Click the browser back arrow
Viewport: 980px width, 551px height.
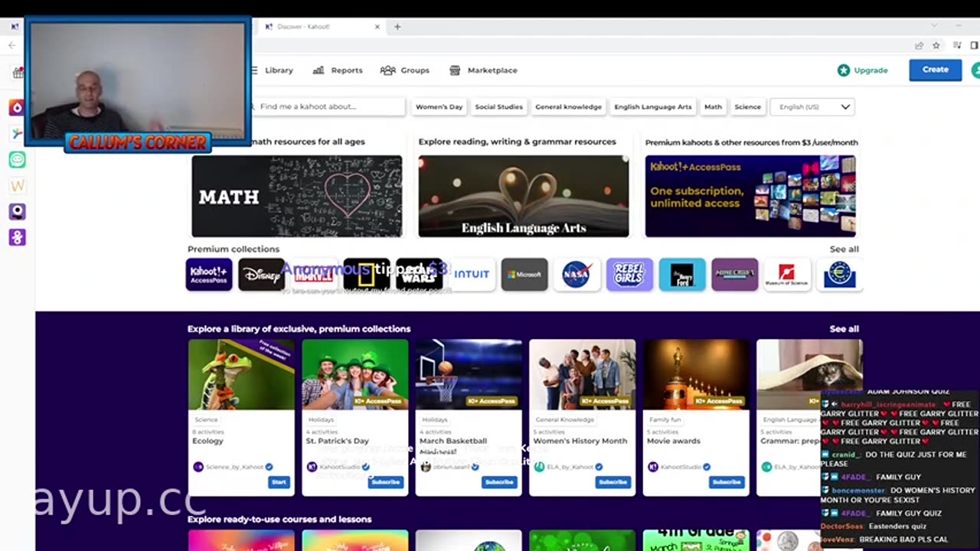[11, 45]
